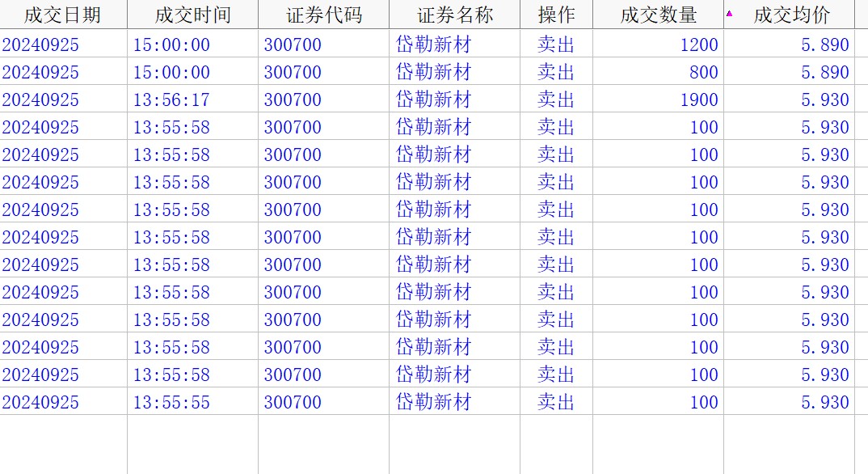Click the pink sort arrow indicator

point(730,13)
